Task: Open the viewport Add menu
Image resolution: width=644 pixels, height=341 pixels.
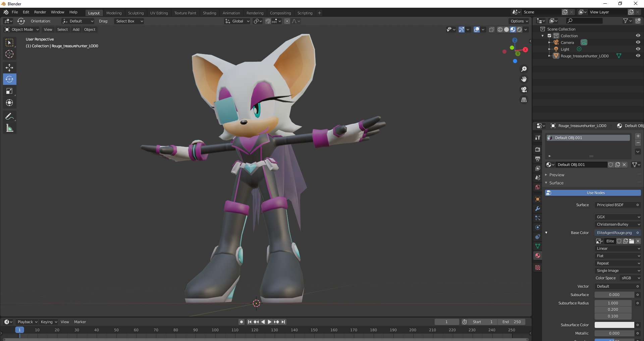Action: 76,30
